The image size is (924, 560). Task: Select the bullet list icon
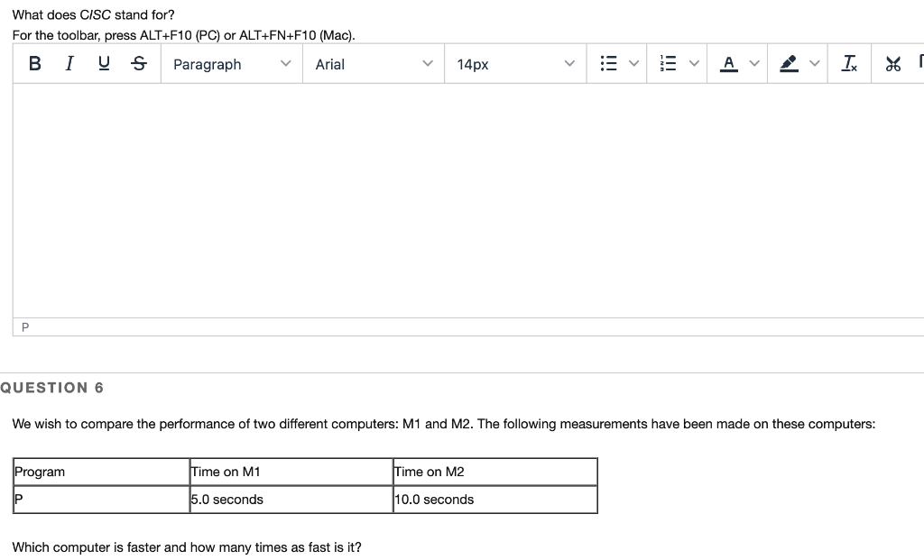click(607, 63)
